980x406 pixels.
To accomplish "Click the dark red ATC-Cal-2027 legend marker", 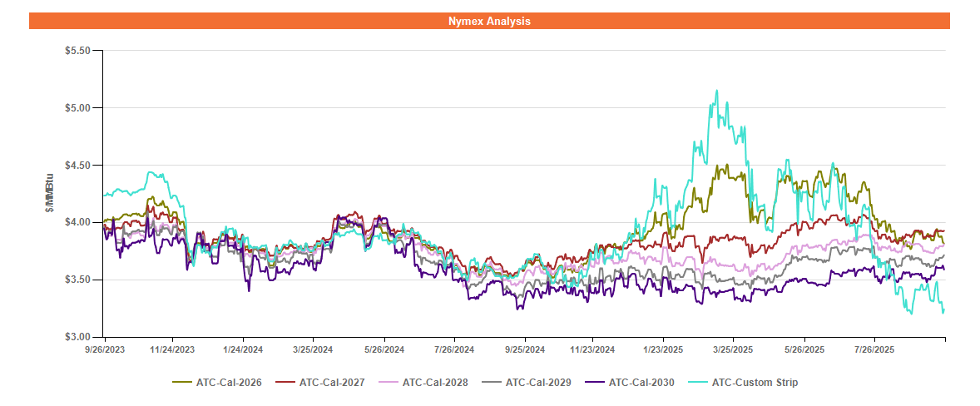I will (285, 383).
